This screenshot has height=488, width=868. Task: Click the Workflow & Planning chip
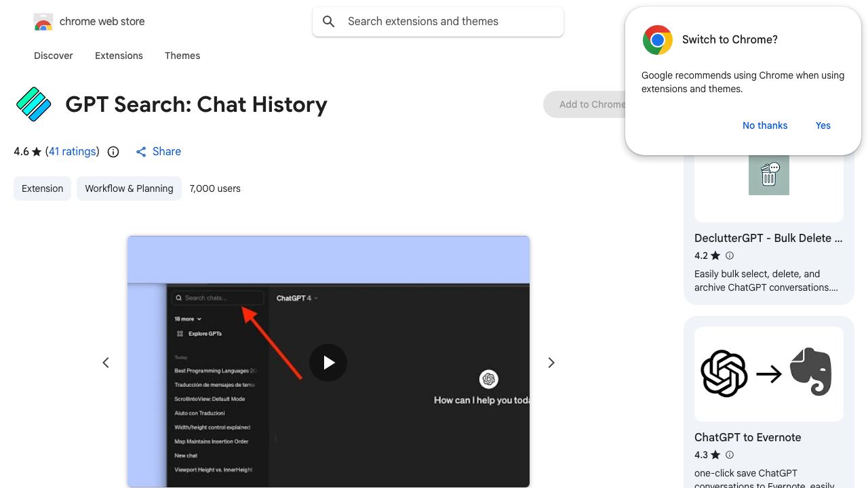click(x=129, y=188)
